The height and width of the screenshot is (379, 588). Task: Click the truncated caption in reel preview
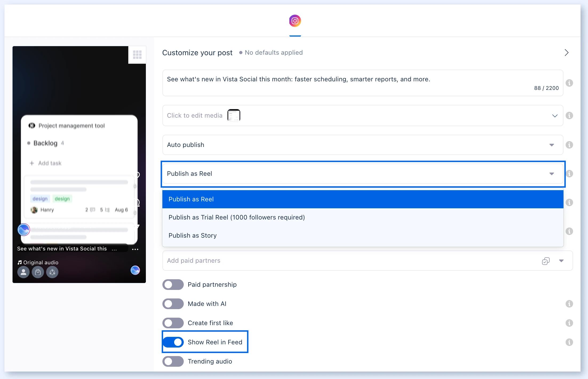coord(67,249)
